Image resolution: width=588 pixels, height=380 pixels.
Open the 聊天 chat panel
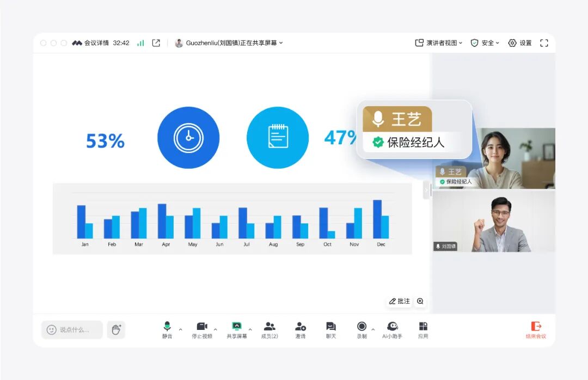[x=330, y=327]
